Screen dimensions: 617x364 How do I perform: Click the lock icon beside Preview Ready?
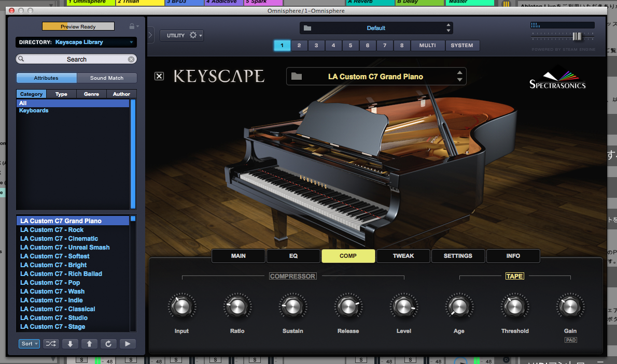pyautogui.click(x=132, y=26)
